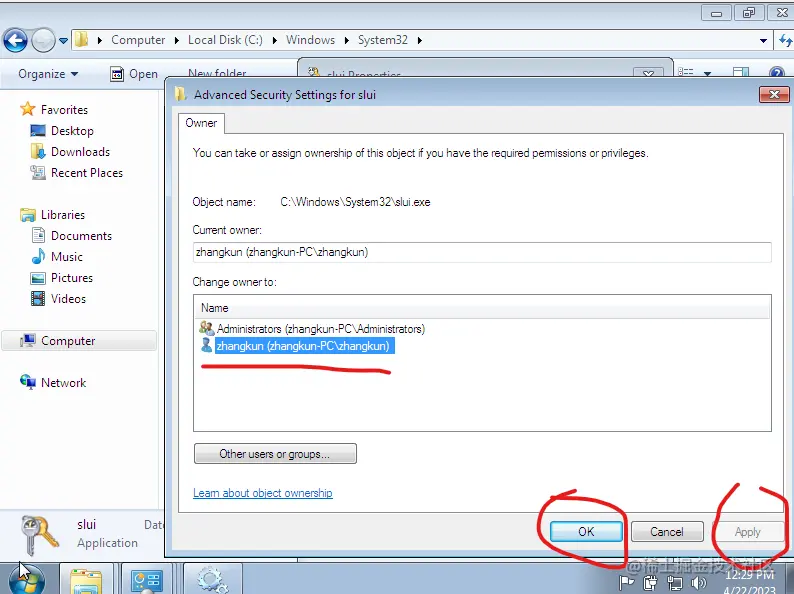Open the Windows Start button
The height and width of the screenshot is (594, 794).
click(27, 580)
